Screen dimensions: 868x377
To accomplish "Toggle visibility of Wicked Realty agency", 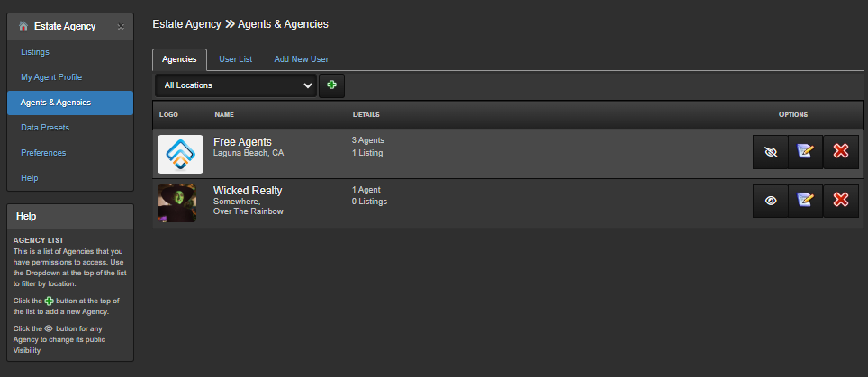I will pyautogui.click(x=770, y=201).
